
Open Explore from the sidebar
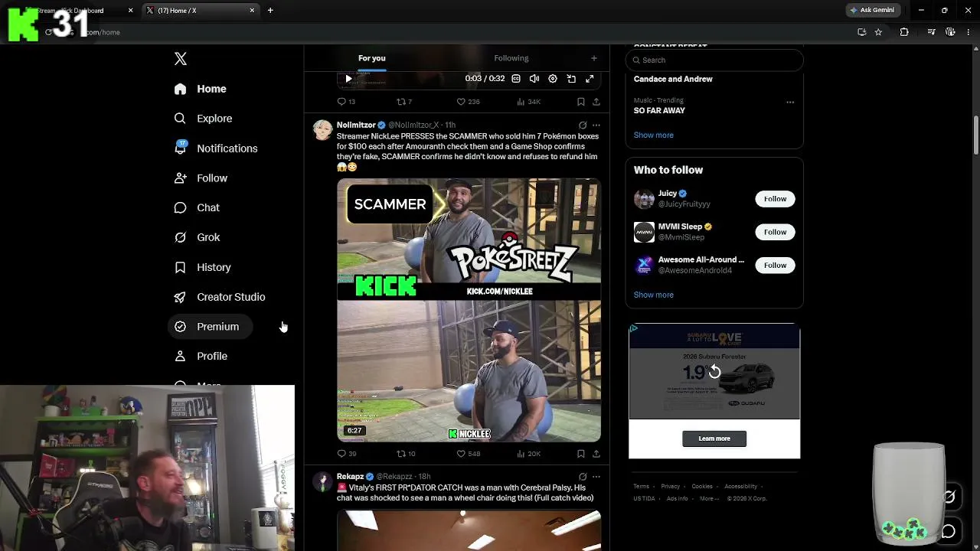pos(203,119)
